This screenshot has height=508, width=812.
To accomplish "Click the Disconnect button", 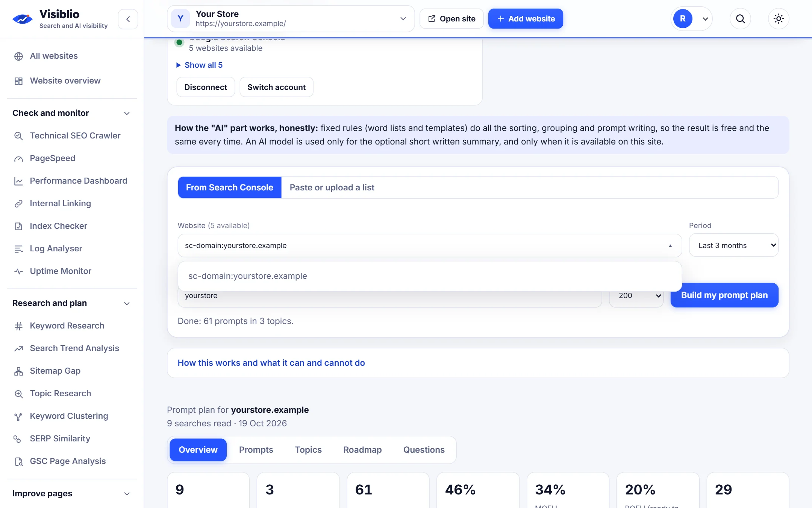I will 206,87.
